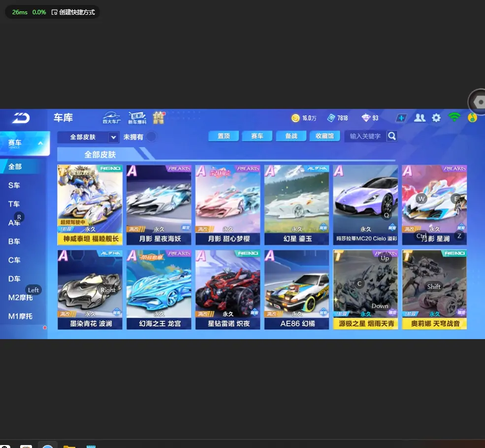Viewport: 485px width, 448px height.
Task: Select the B车 category
Action: pyautogui.click(x=14, y=241)
